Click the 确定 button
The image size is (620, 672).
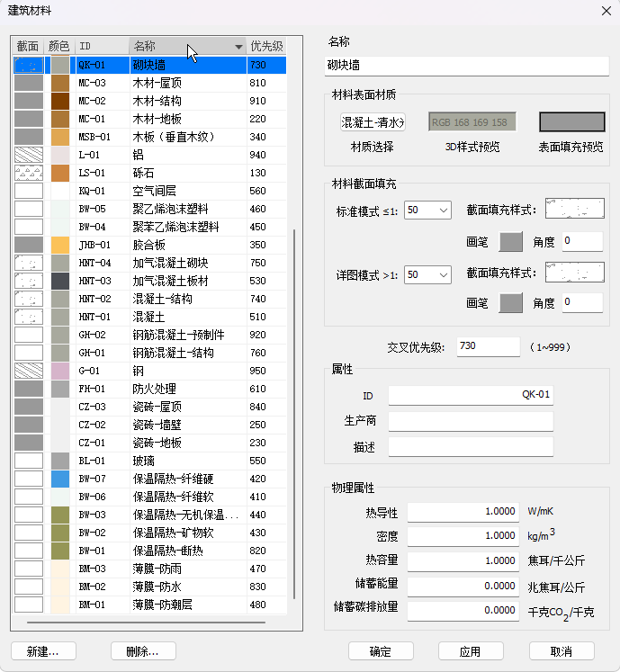click(380, 651)
